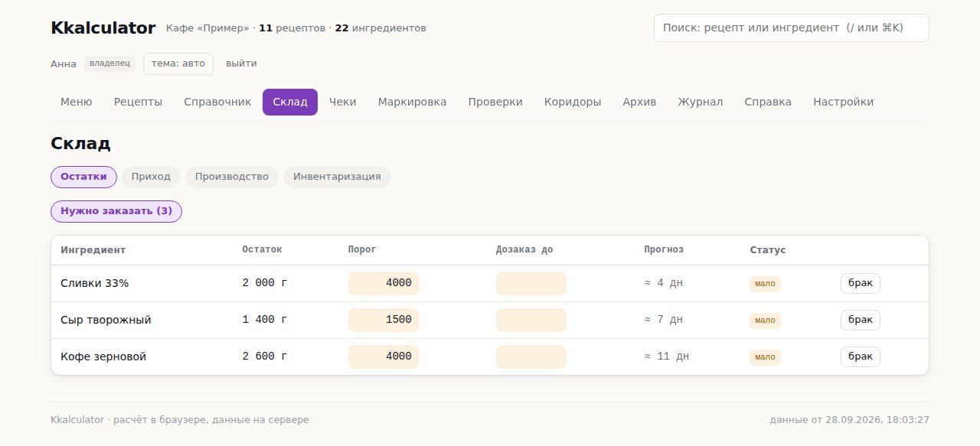
Task: Go to the Архив tab
Action: coord(639,102)
